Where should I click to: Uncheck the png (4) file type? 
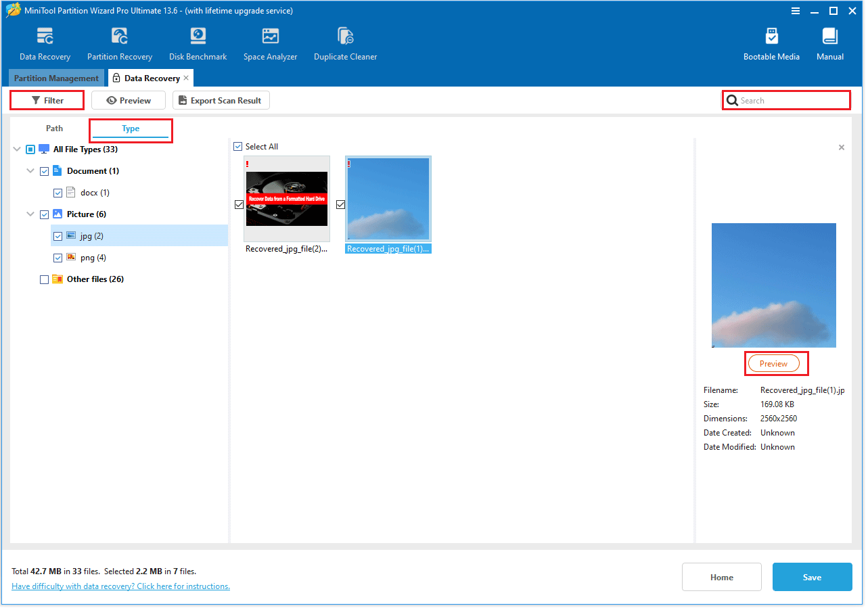point(58,258)
